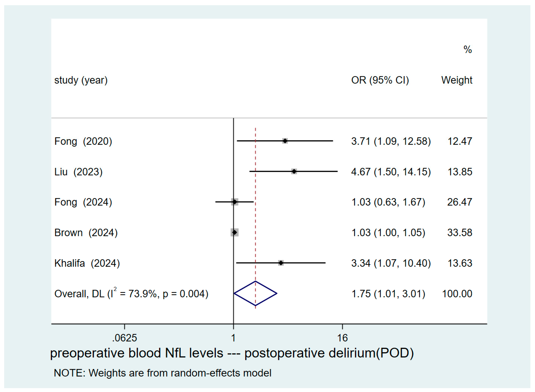Select the .0625 x-axis tick label
535x392 pixels.
pyautogui.click(x=125, y=338)
